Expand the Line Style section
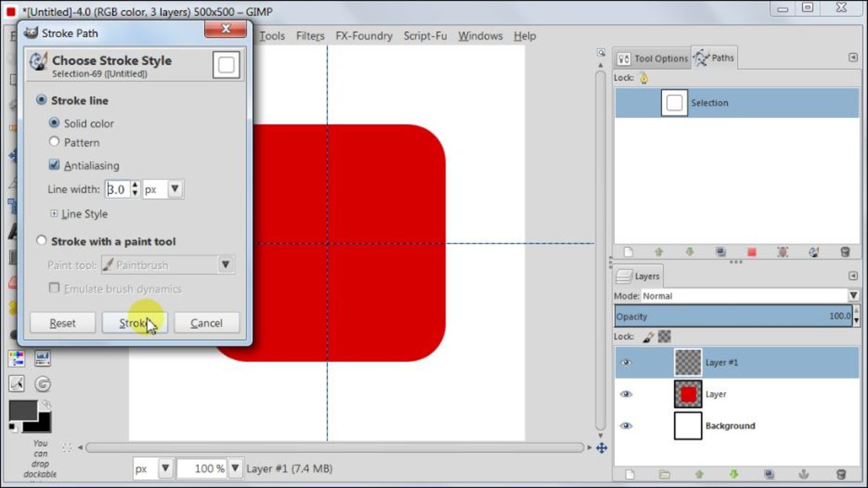The height and width of the screenshot is (488, 868). (54, 214)
